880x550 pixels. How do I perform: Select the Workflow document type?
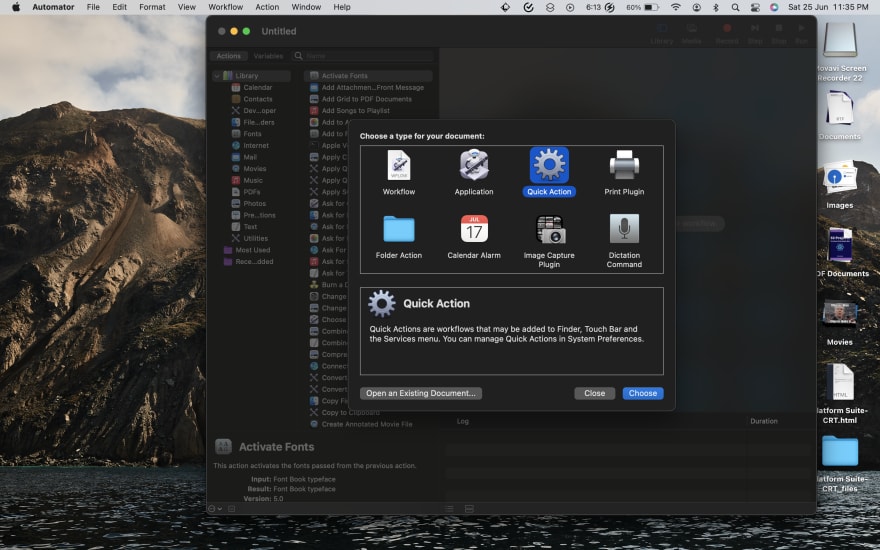[x=398, y=172]
